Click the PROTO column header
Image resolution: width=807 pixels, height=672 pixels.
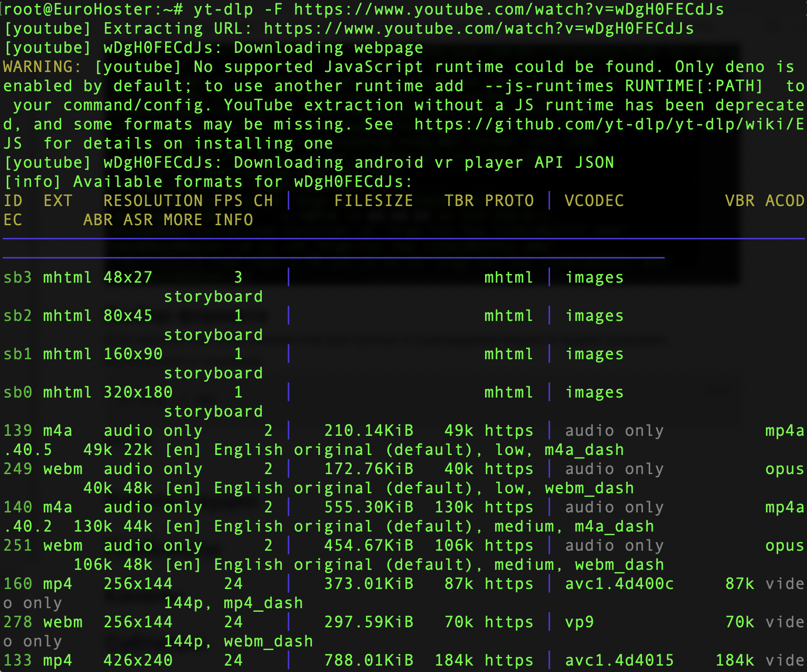(x=509, y=201)
